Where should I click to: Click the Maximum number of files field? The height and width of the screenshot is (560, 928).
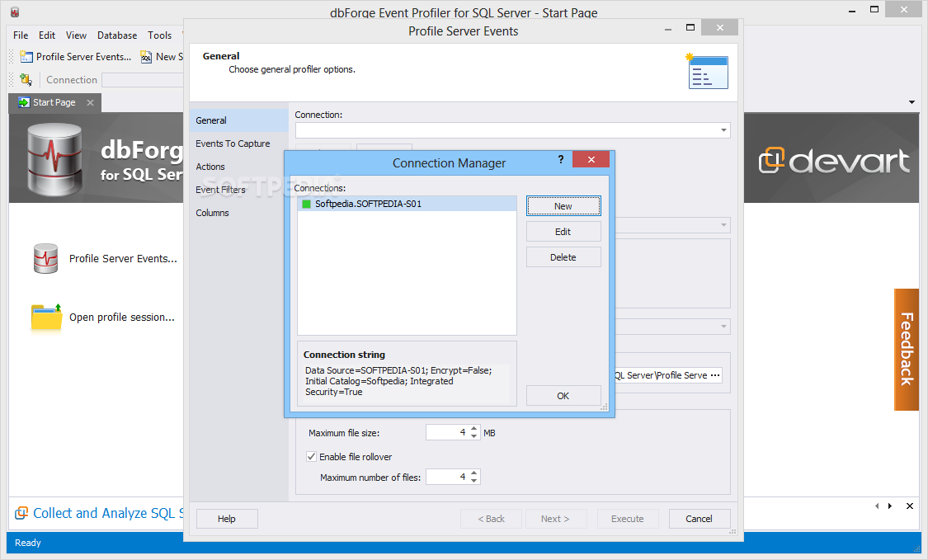tap(447, 477)
